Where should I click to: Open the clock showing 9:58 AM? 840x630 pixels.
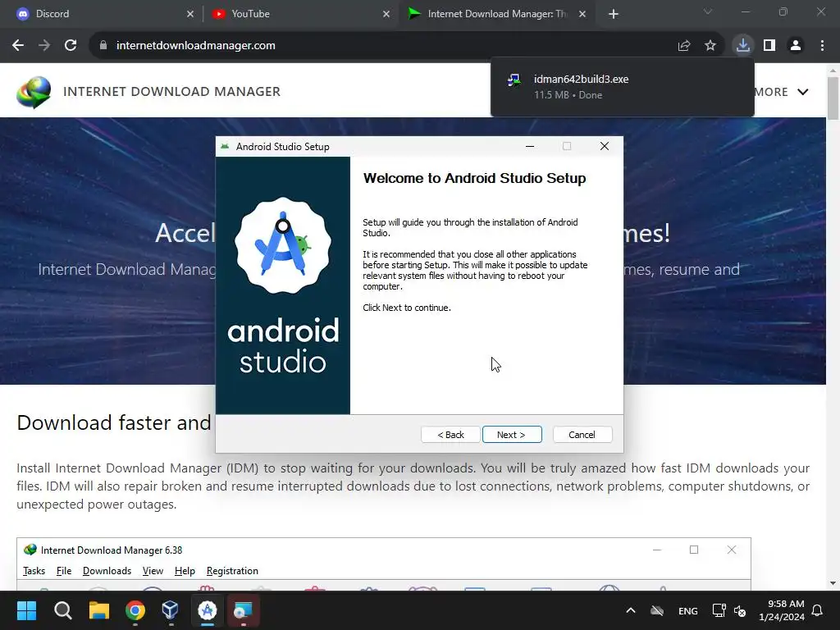pyautogui.click(x=782, y=610)
